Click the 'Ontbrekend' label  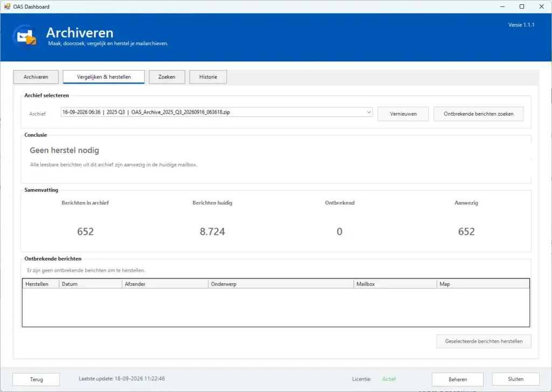(340, 203)
